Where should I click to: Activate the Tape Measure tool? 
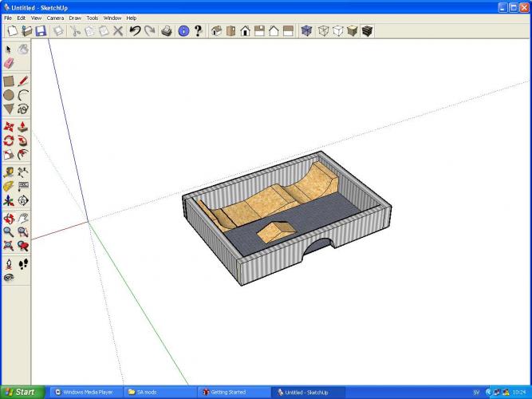click(x=9, y=172)
